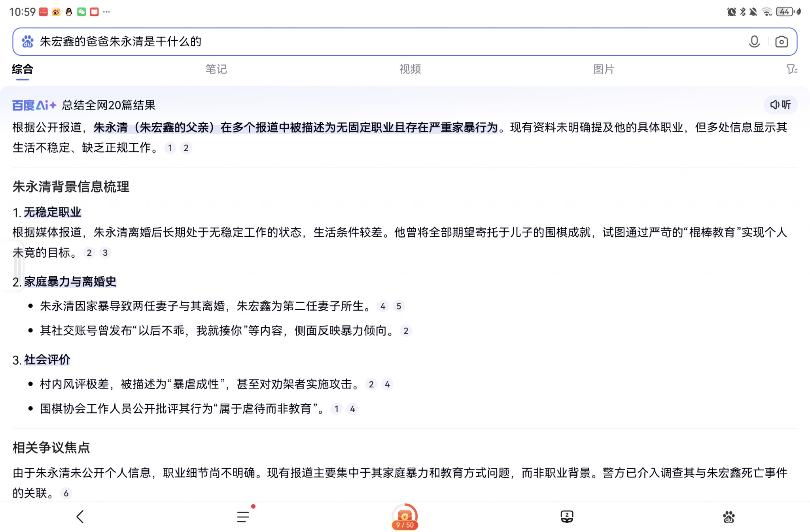
Task: Tap the WeChat notification icon in status bar
Action: pyautogui.click(x=81, y=12)
